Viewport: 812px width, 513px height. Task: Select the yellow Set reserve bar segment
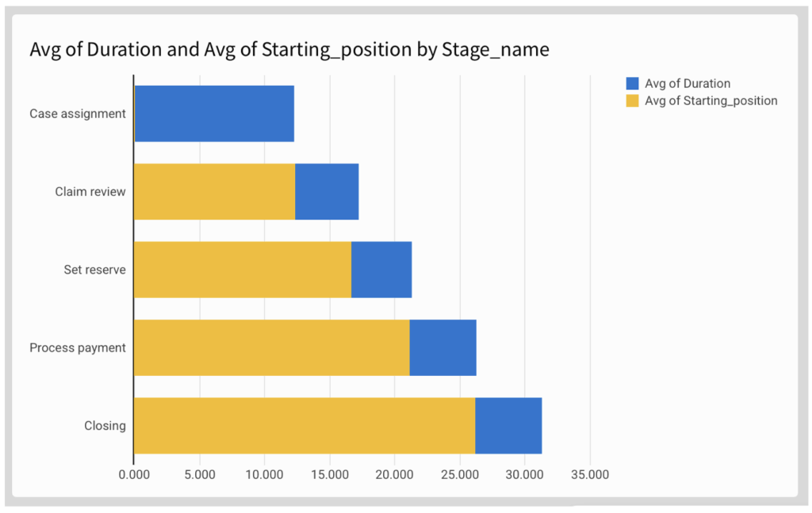[242, 270]
